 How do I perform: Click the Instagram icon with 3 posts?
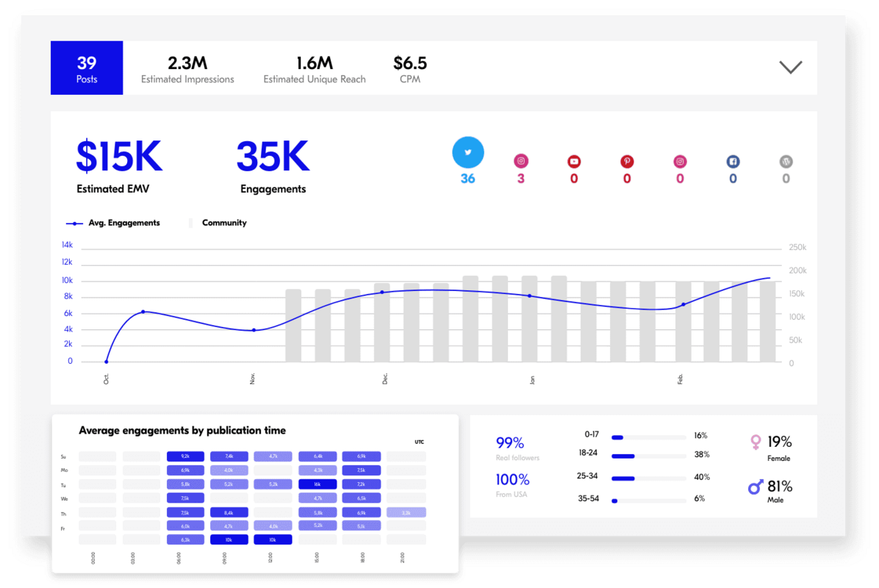coord(521,161)
